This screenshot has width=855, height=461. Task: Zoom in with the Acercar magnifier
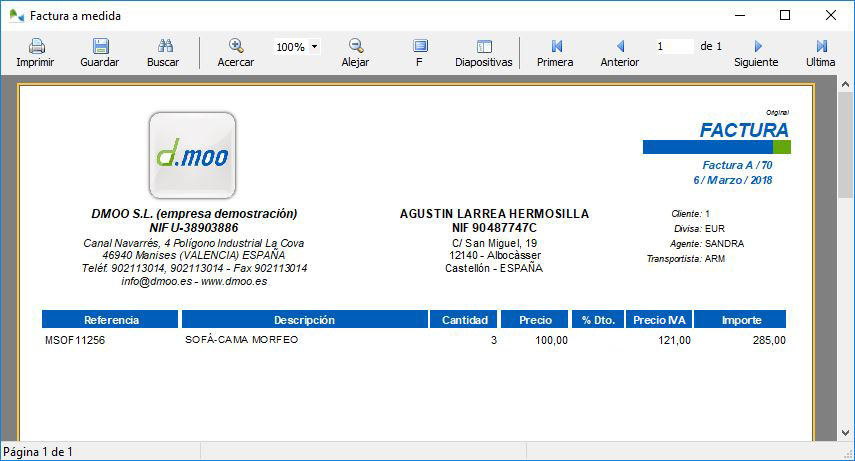coord(236,46)
